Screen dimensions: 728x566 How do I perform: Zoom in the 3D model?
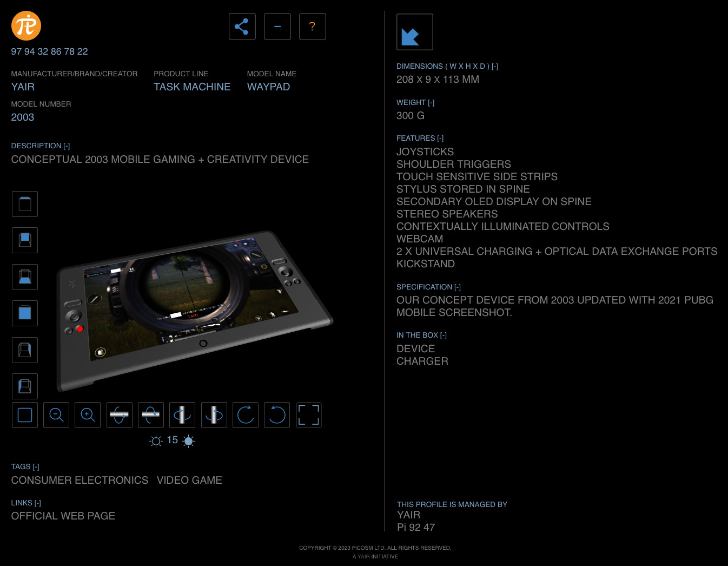[88, 415]
